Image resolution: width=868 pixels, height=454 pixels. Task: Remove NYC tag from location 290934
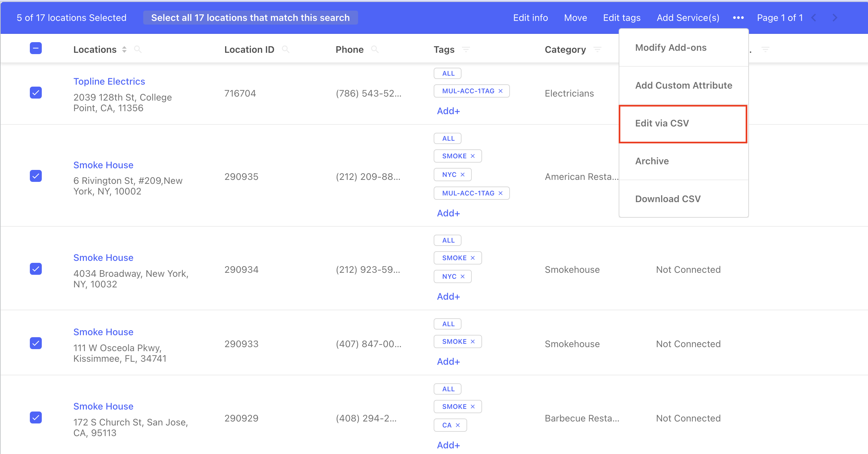[462, 276]
